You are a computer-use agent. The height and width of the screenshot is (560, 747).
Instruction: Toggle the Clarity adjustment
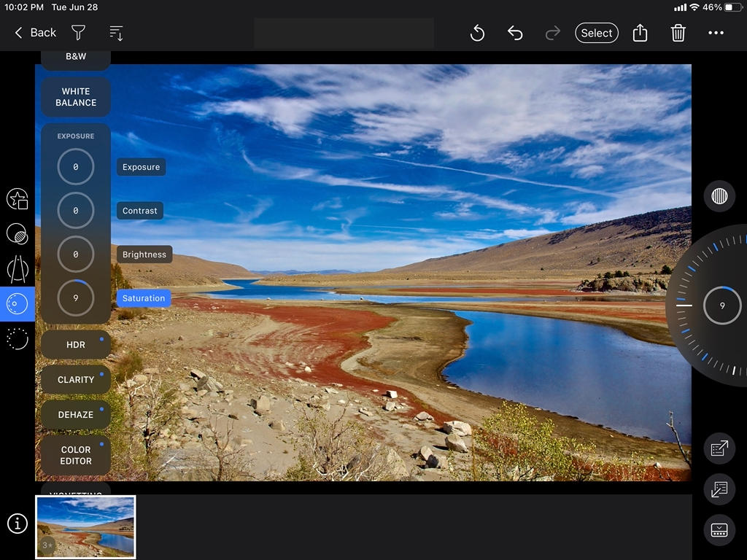point(75,379)
